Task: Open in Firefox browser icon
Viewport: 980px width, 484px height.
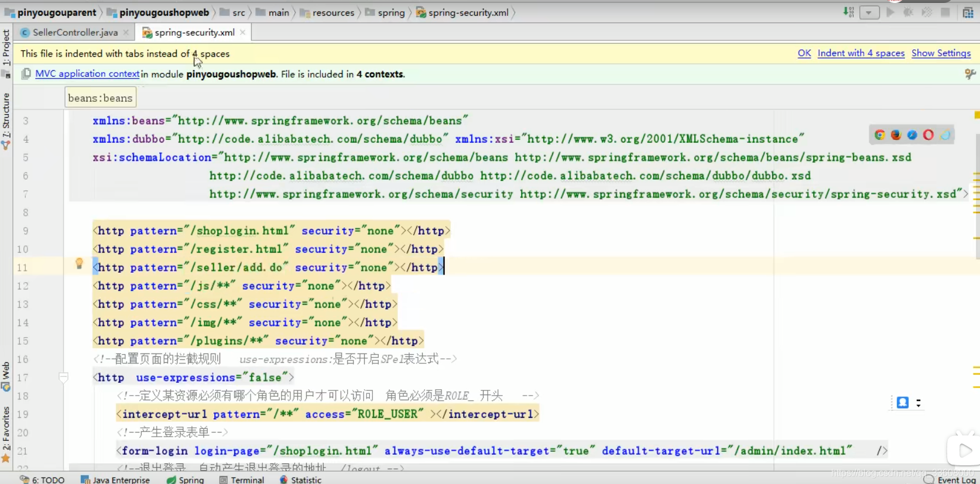Action: pyautogui.click(x=896, y=135)
